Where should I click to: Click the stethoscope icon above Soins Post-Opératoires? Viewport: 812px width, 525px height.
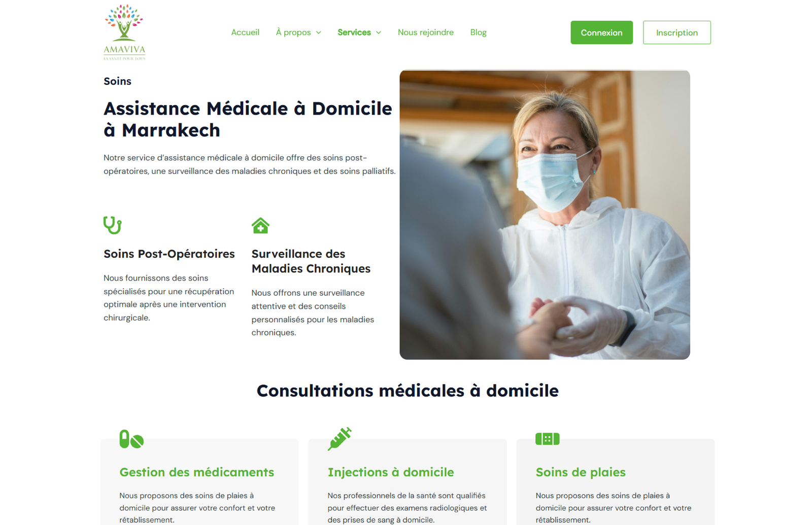pyautogui.click(x=112, y=225)
